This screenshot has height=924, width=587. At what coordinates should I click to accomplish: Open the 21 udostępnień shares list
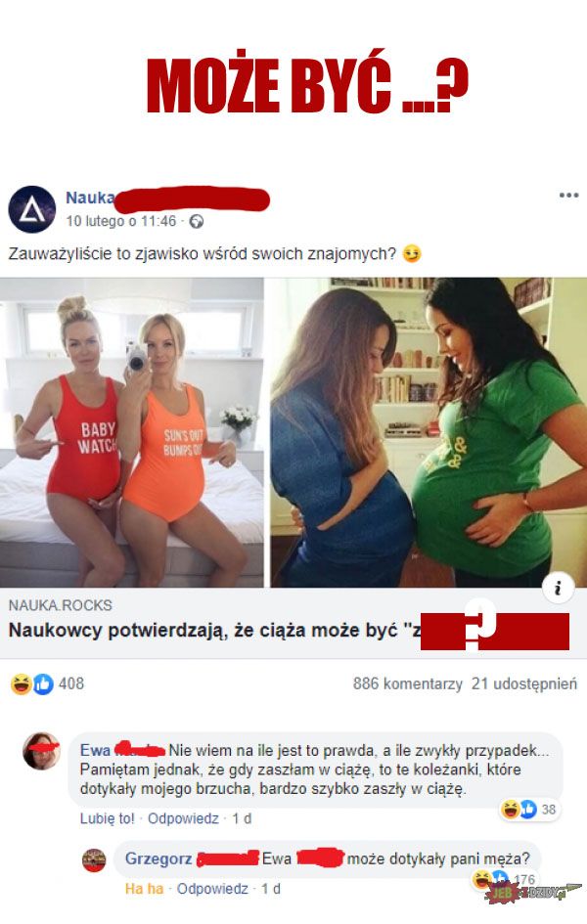tap(524, 683)
